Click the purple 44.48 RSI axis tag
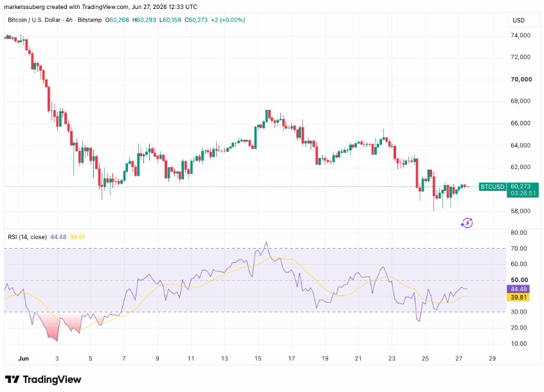This screenshot has width=544, height=392. (518, 289)
